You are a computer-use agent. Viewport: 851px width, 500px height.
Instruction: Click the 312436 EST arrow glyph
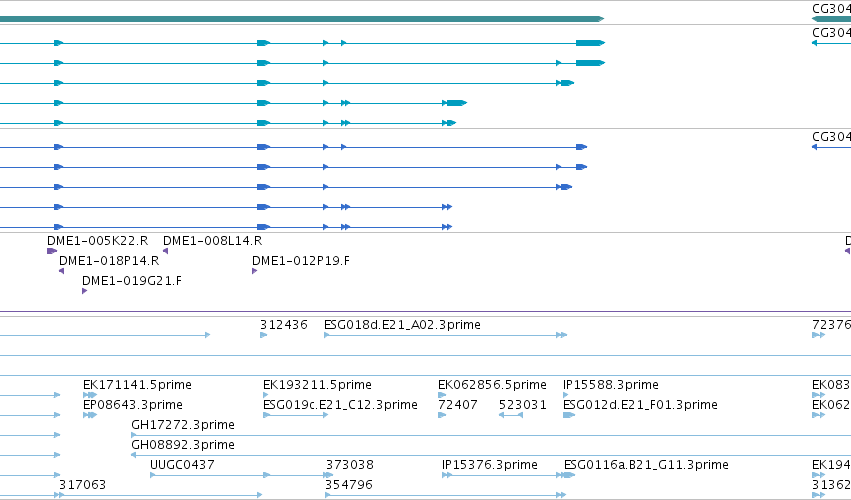[264, 335]
